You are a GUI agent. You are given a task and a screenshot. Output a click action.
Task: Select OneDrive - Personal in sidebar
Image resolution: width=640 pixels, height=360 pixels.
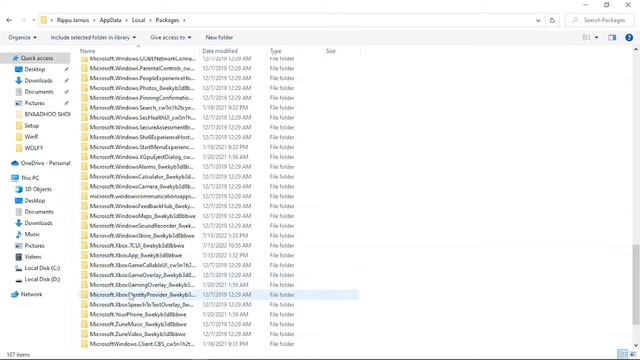click(x=45, y=163)
